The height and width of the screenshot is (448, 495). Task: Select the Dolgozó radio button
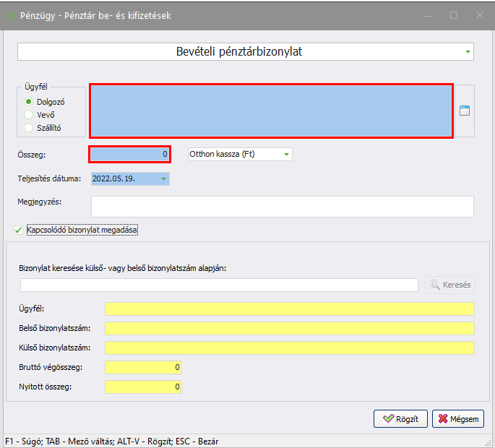pos(30,102)
